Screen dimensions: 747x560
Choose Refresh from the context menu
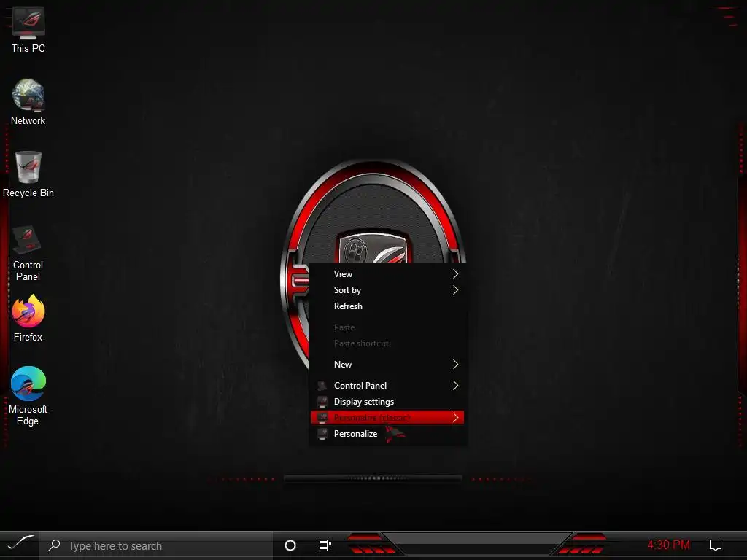pyautogui.click(x=387, y=306)
